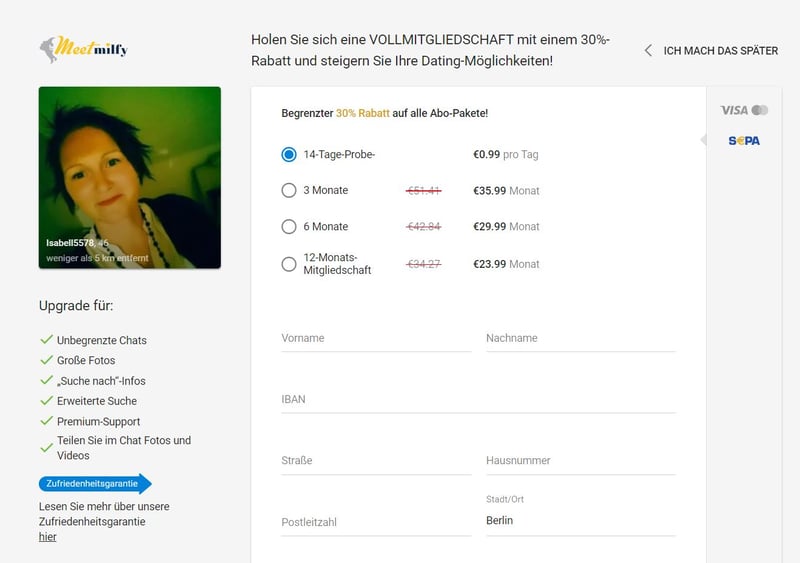Click the Meetmilfy logo
Screen dimensions: 800x563
[x=84, y=50]
